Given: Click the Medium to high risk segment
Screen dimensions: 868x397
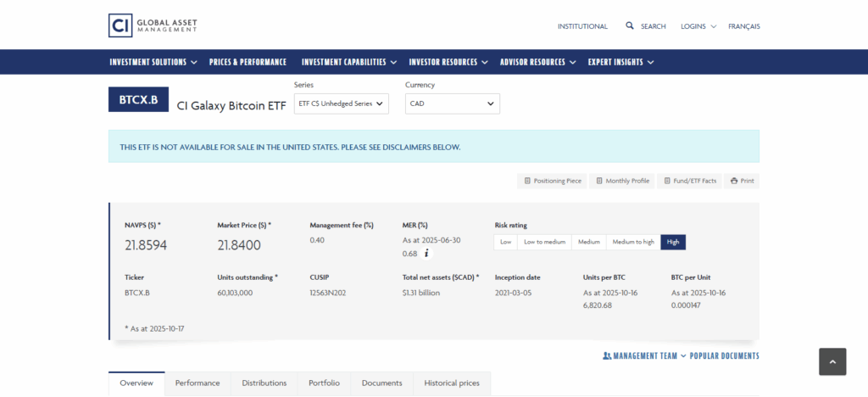Looking at the screenshot, I should coord(633,242).
